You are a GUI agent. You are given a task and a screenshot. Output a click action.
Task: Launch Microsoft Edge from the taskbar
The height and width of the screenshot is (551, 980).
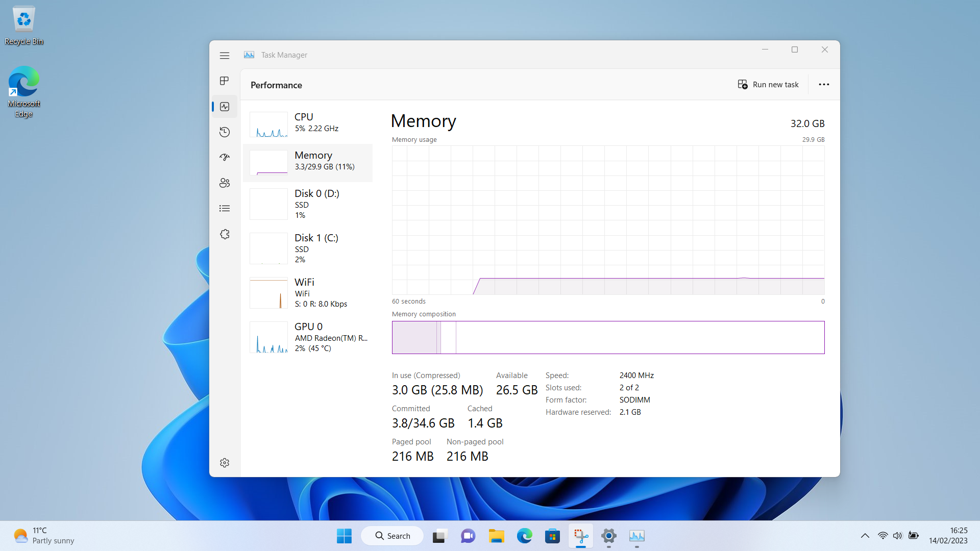(524, 536)
